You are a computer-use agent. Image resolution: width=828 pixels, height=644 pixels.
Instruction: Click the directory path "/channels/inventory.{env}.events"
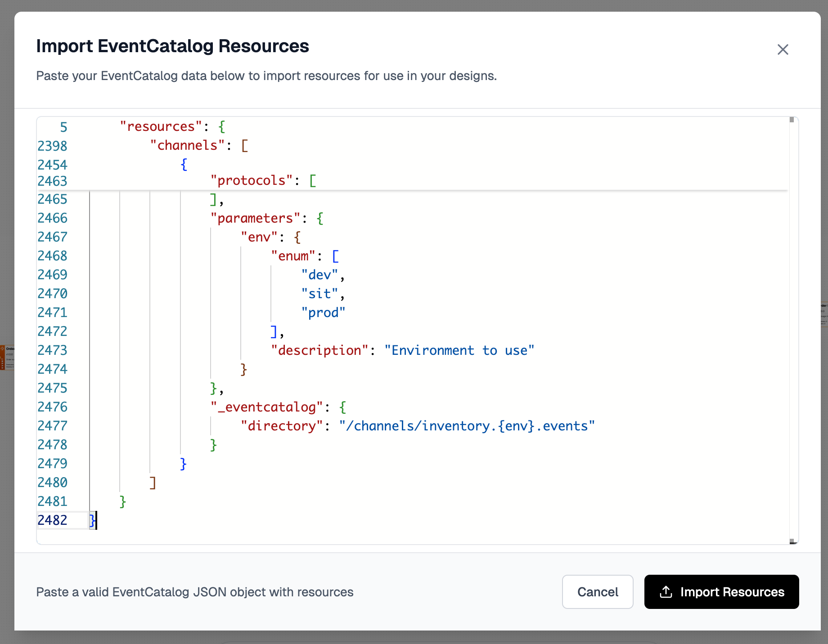[467, 426]
